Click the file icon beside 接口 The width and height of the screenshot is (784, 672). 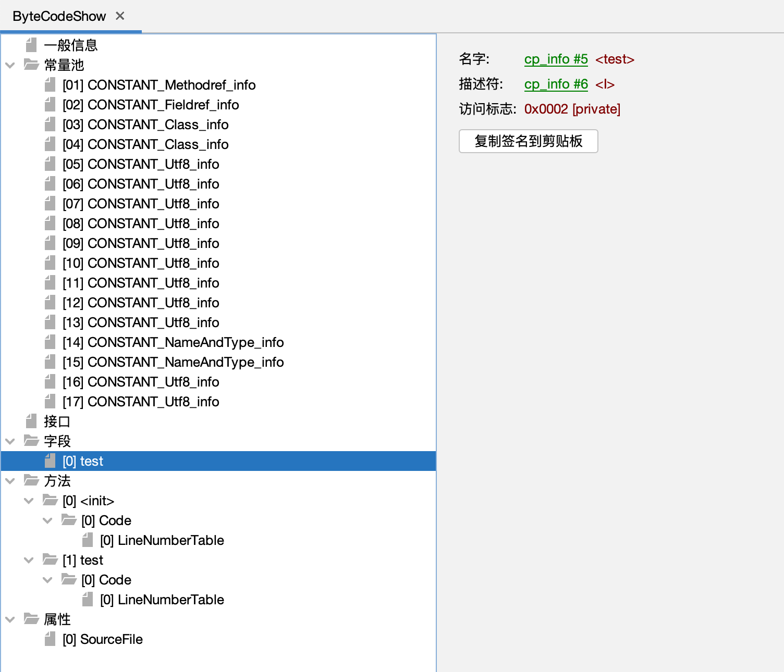(x=31, y=421)
